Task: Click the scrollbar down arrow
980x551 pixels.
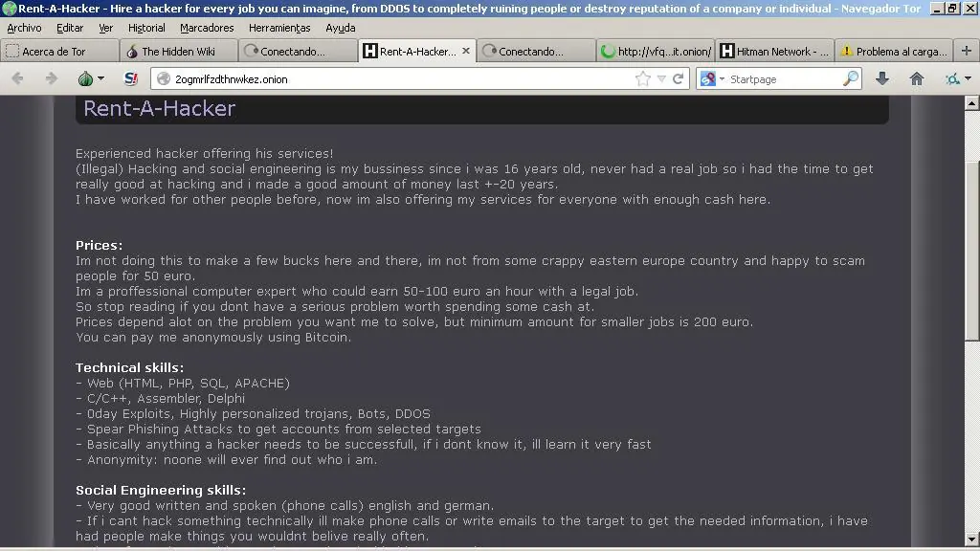Action: pos(972,539)
